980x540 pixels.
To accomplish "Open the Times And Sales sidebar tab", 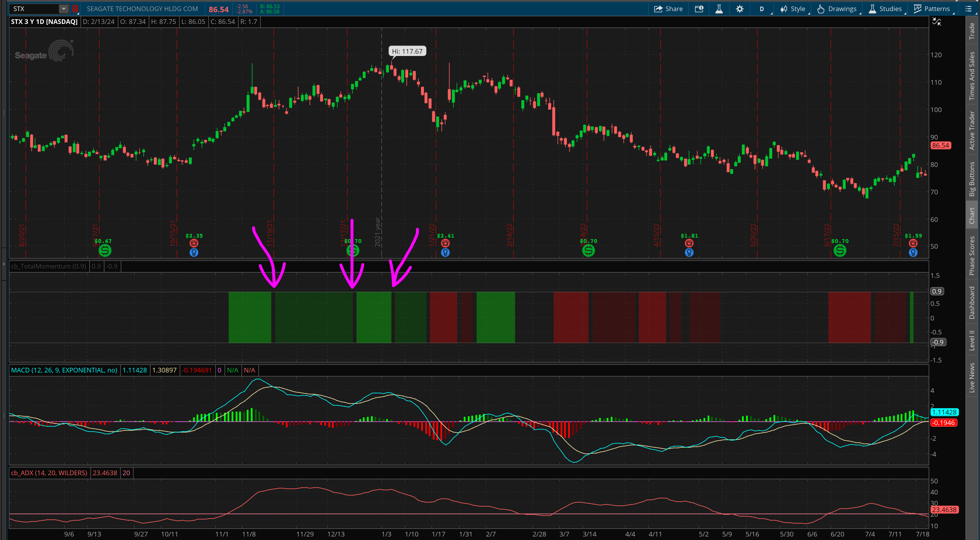I will tap(972, 76).
